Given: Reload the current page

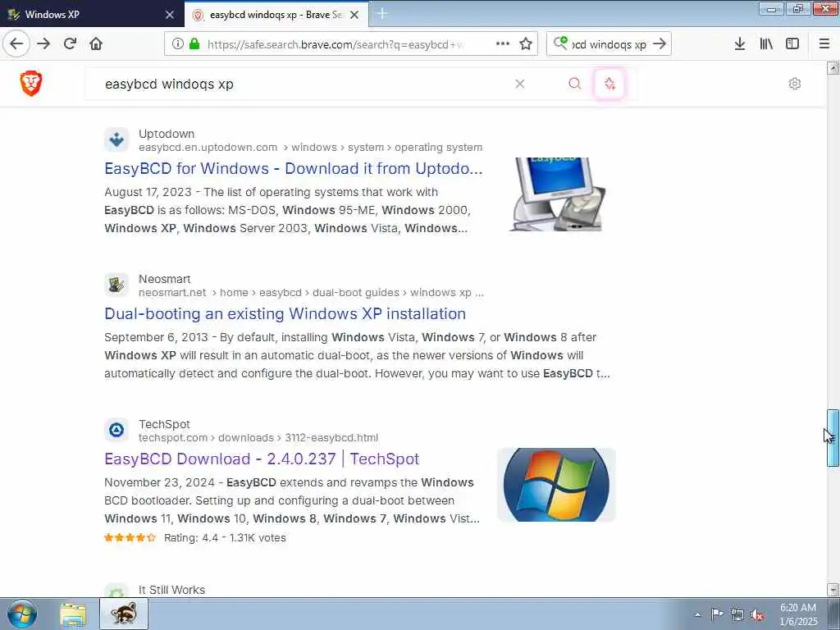Looking at the screenshot, I should tap(70, 43).
